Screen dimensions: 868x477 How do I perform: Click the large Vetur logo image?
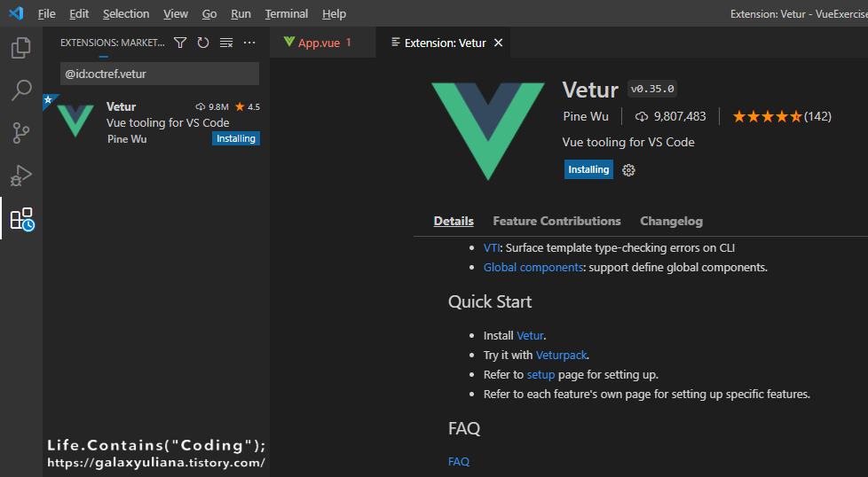coord(488,131)
